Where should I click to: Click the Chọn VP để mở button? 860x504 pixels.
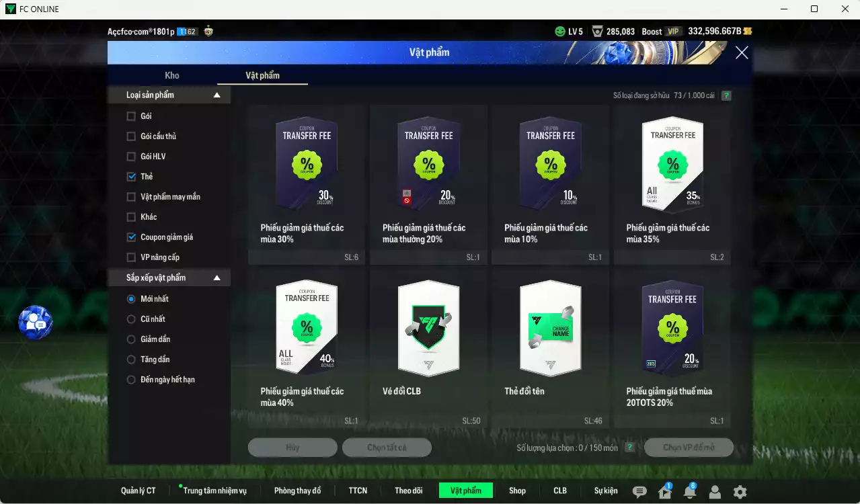pos(689,448)
